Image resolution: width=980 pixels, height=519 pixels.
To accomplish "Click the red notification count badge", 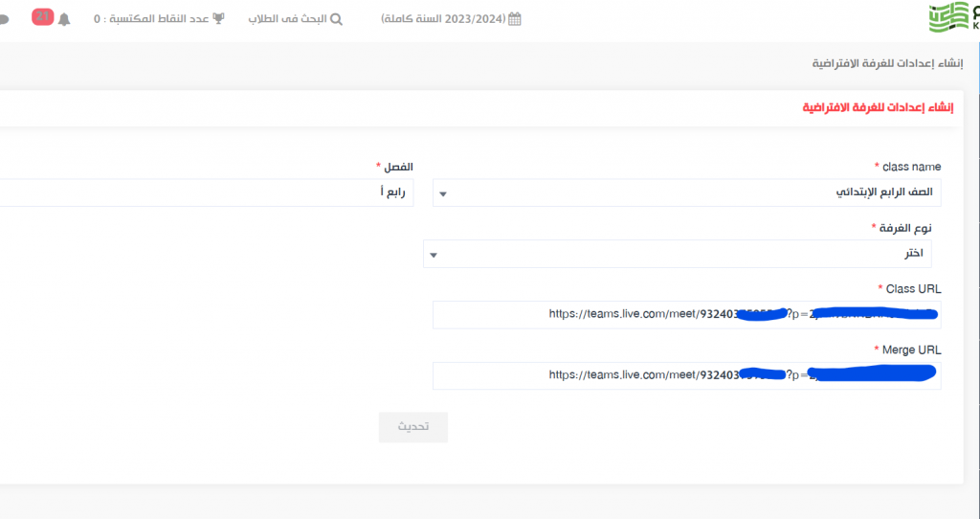I will (x=42, y=16).
